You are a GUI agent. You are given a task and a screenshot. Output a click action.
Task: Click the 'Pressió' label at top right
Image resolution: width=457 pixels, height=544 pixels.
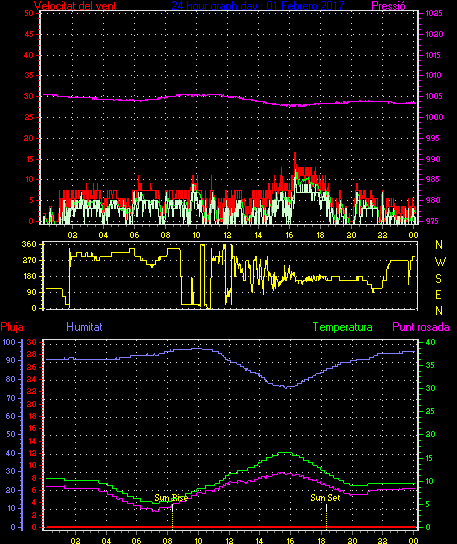click(x=388, y=6)
